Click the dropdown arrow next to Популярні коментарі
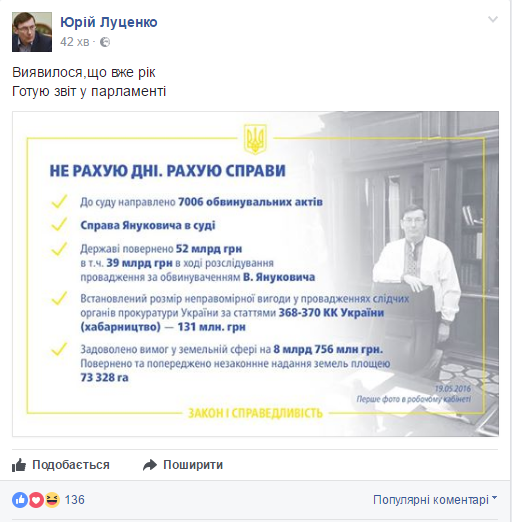The height and width of the screenshot is (522, 512). pyautogui.click(x=494, y=498)
